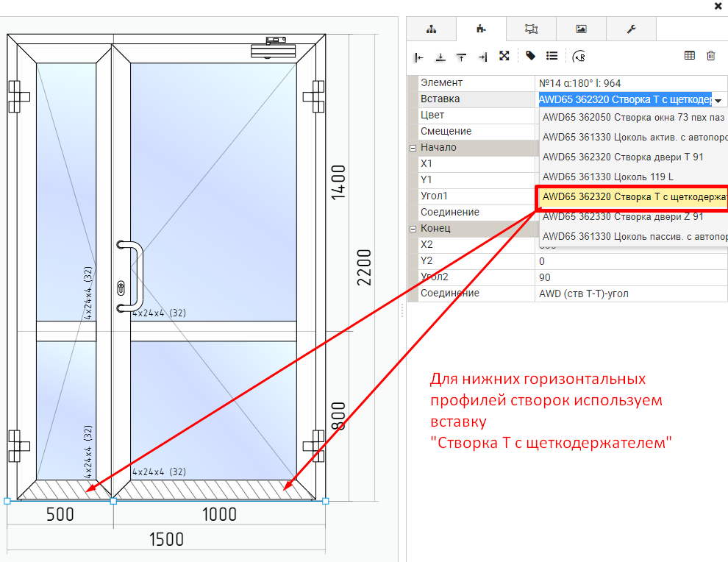Click the hatched bottom profile of the narrow sash

(65, 490)
